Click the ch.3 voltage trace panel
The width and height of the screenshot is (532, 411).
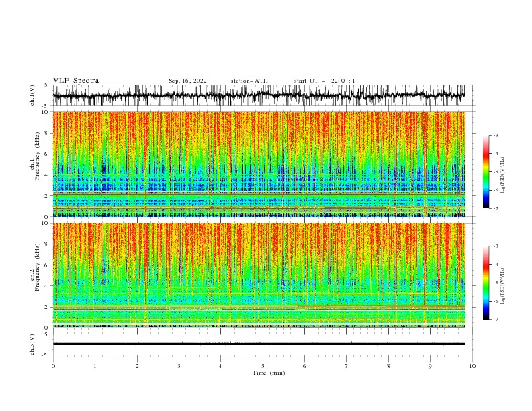pyautogui.click(x=264, y=345)
